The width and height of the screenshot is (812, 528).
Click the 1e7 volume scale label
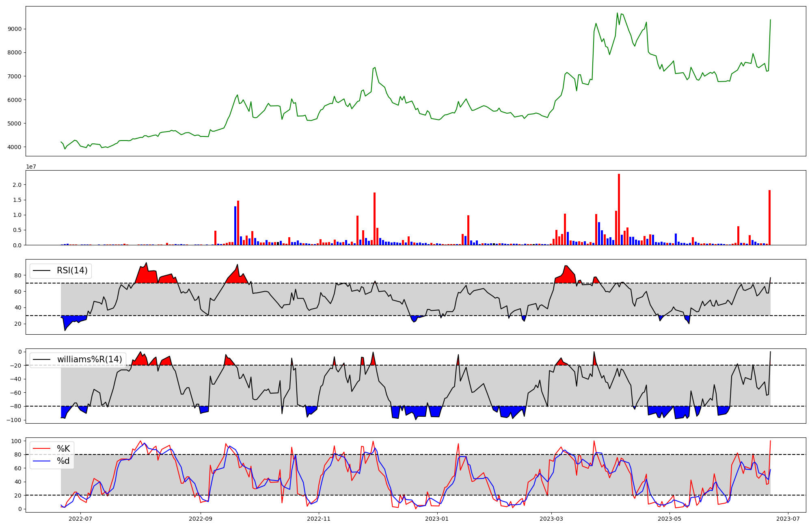(x=32, y=167)
